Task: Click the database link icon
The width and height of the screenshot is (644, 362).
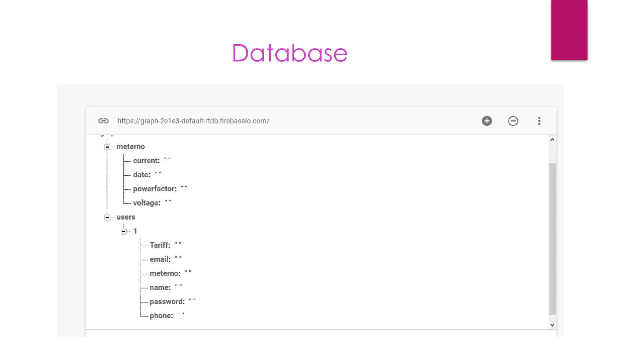Action: click(103, 121)
